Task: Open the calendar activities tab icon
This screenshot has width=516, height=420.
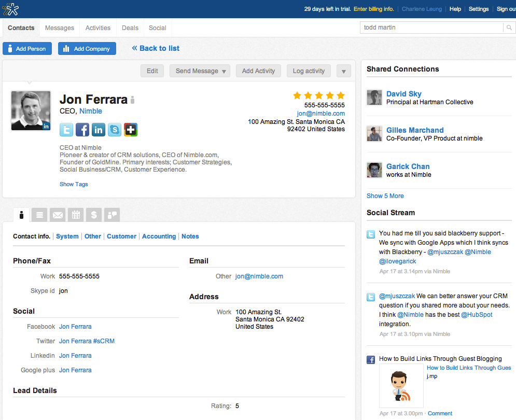Action: [x=76, y=214]
